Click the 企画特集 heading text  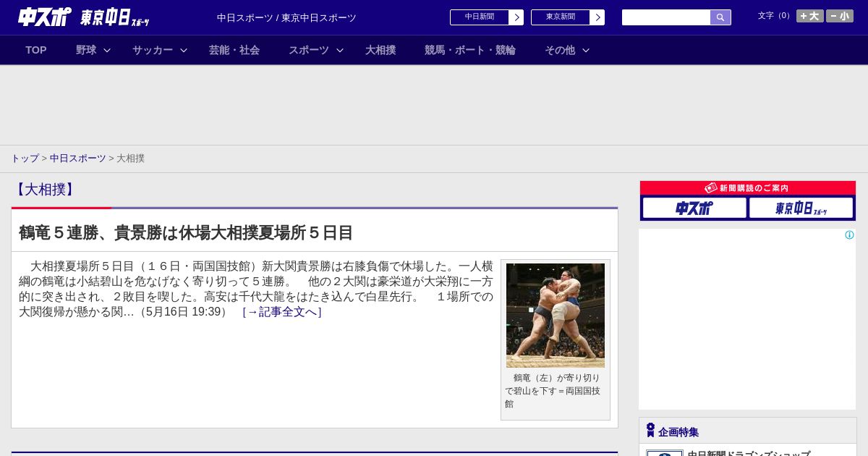pos(678,432)
